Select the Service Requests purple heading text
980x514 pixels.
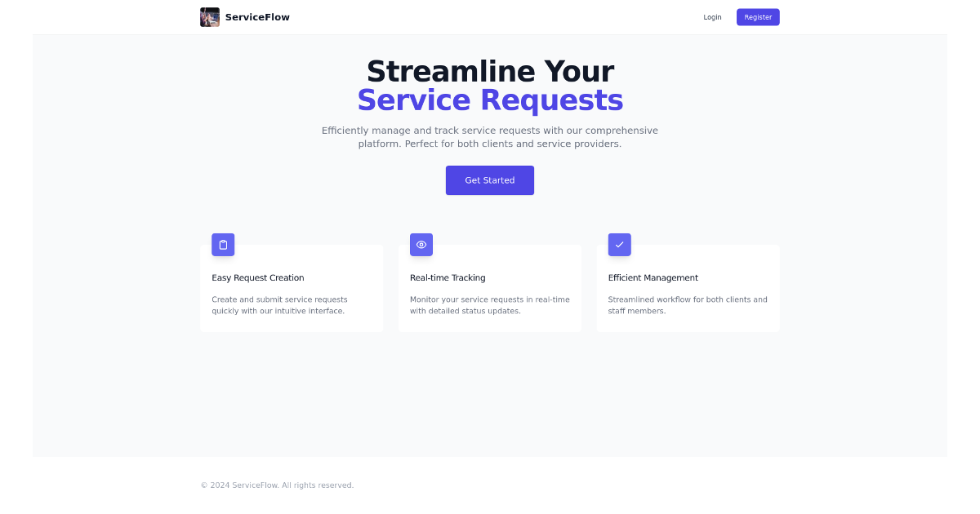pos(490,100)
